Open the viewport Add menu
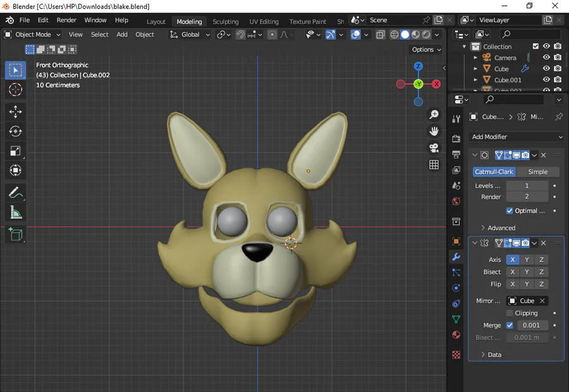 click(122, 35)
